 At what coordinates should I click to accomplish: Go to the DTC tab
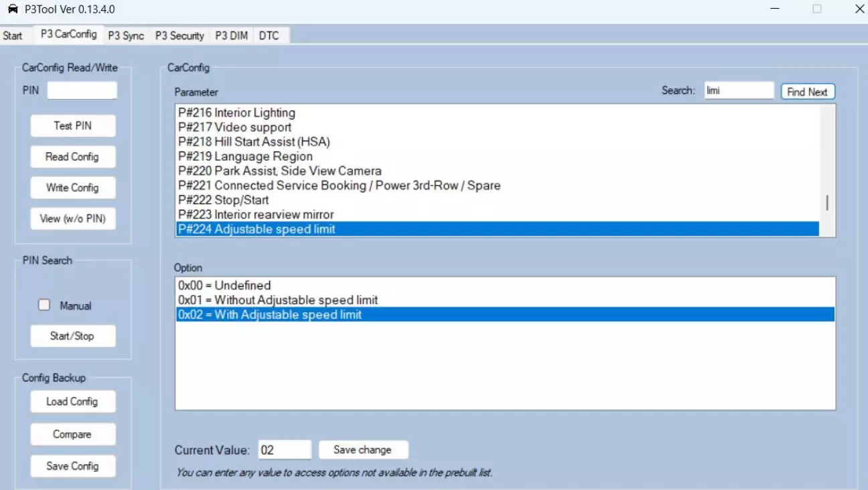point(269,36)
